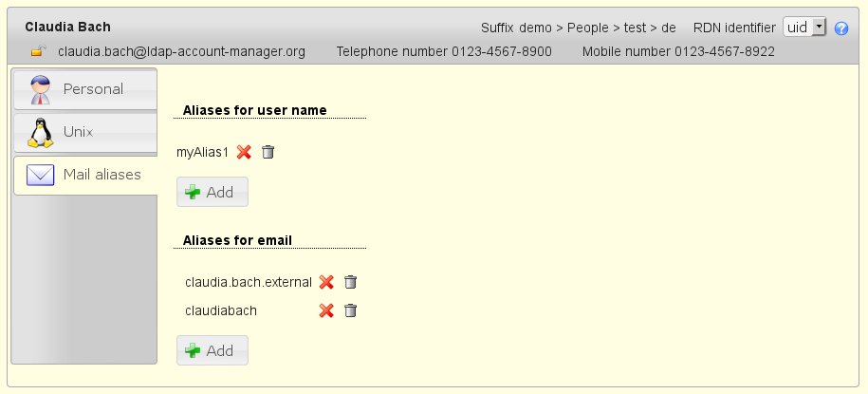Click red X for claudia.bach.external alias
The height and width of the screenshot is (394, 868).
pyautogui.click(x=326, y=282)
